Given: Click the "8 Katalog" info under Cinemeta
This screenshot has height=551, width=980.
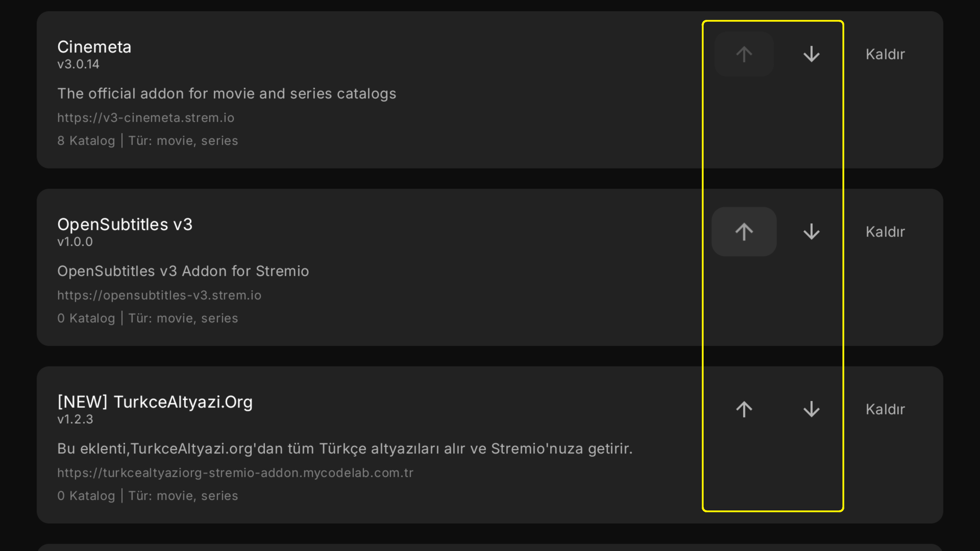Looking at the screenshot, I should click(86, 141).
